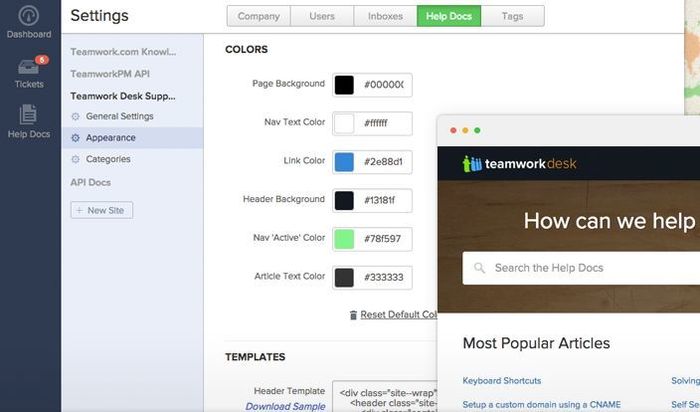700x412 pixels.
Task: Open the Dashboard icon in sidebar
Action: pos(29,16)
